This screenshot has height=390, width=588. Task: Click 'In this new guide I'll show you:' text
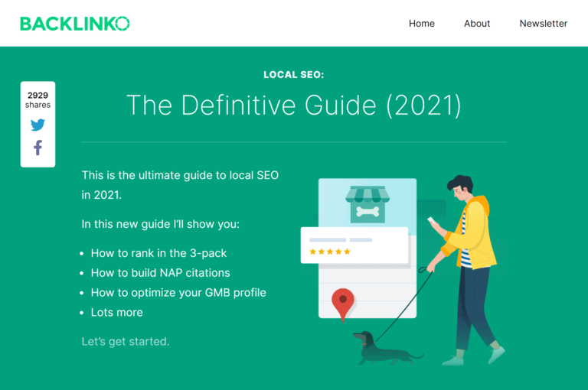161,224
